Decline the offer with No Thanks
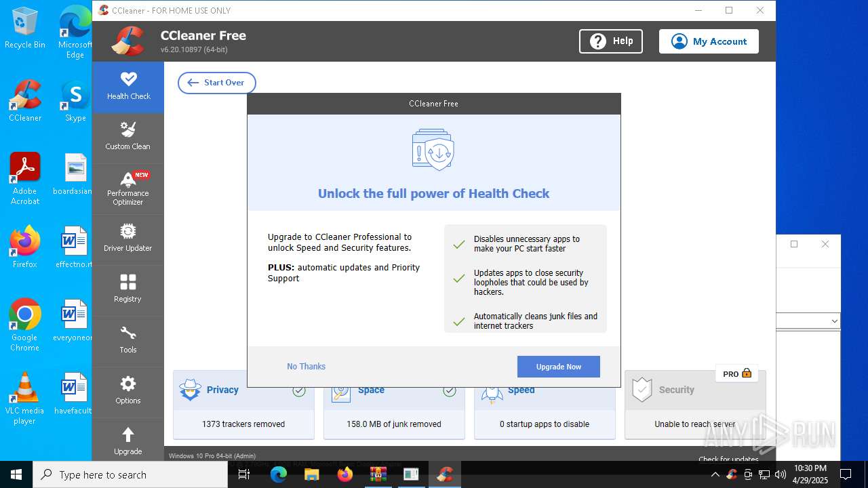Viewport: 868px width, 488px height. pos(306,367)
